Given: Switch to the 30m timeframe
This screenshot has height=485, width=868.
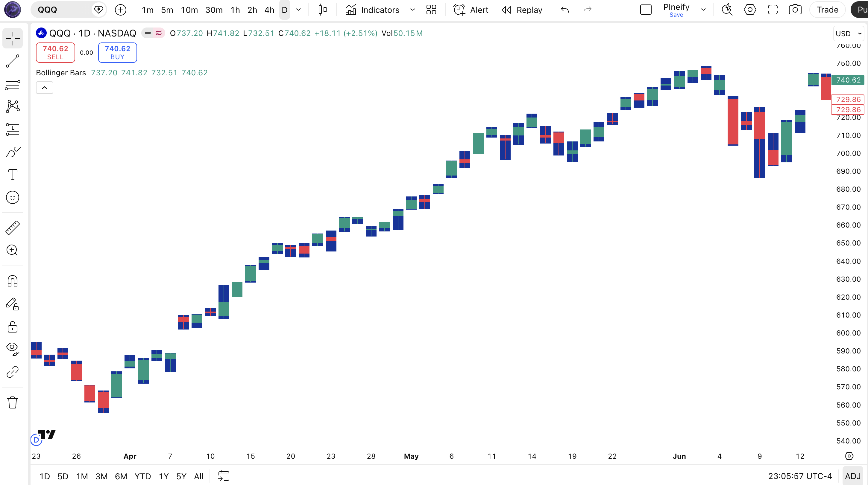Looking at the screenshot, I should [x=214, y=10].
